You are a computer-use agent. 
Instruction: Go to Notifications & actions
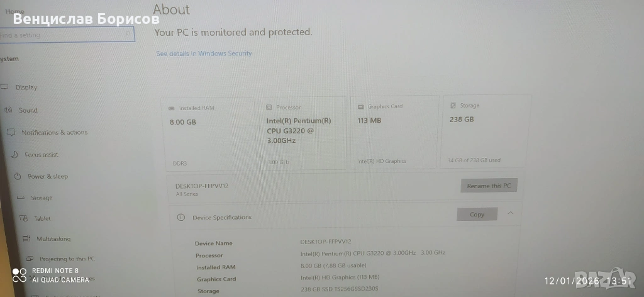tap(55, 132)
